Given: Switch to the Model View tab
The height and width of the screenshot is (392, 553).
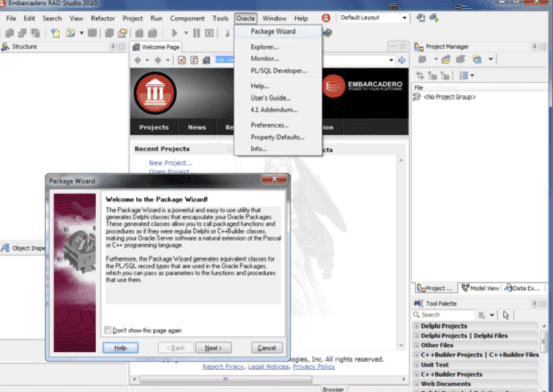Looking at the screenshot, I should tap(480, 288).
